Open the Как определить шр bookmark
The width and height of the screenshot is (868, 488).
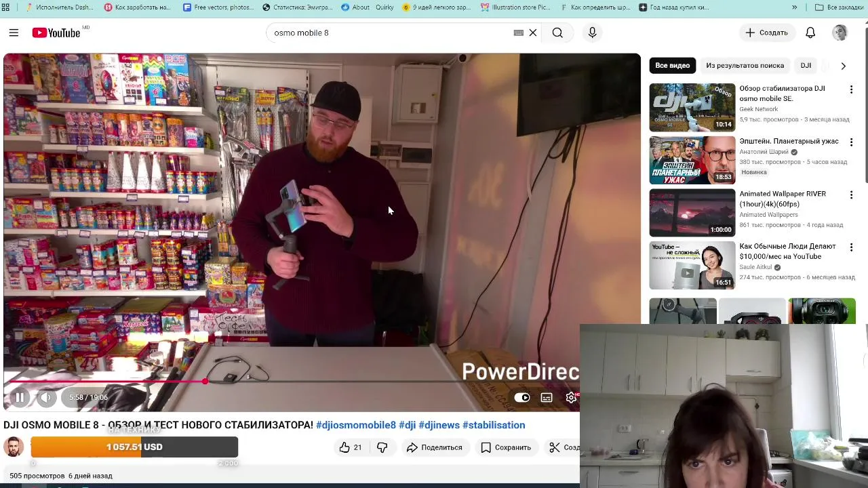point(595,7)
